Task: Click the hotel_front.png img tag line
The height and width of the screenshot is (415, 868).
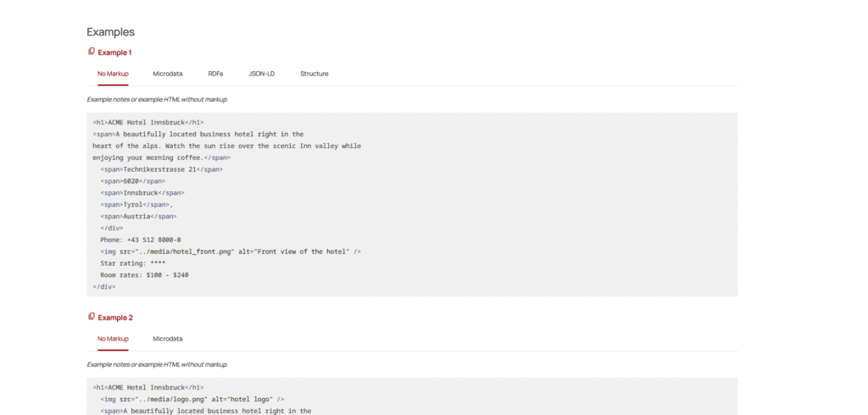Action: click(x=231, y=252)
